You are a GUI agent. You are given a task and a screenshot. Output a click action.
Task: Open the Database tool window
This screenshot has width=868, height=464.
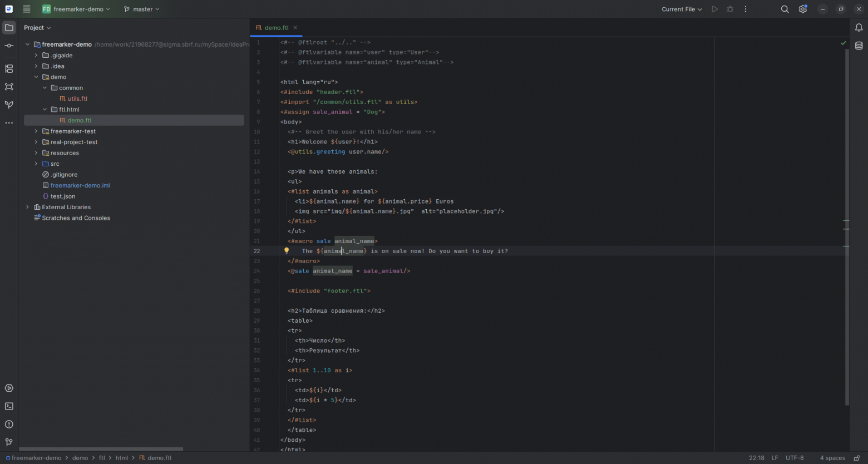tap(859, 46)
